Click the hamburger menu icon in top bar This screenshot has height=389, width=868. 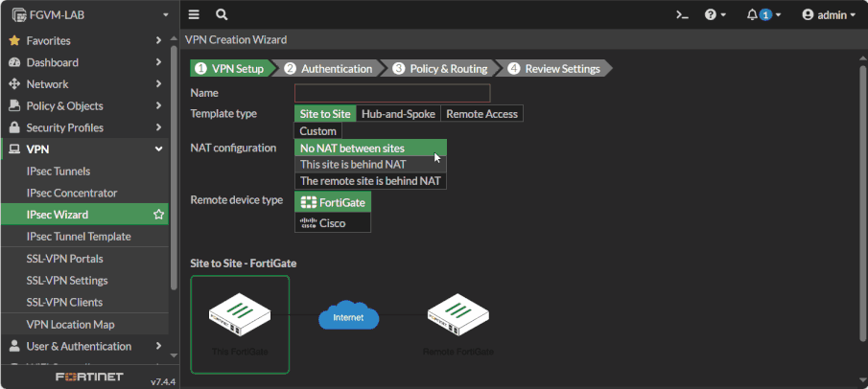(x=194, y=15)
